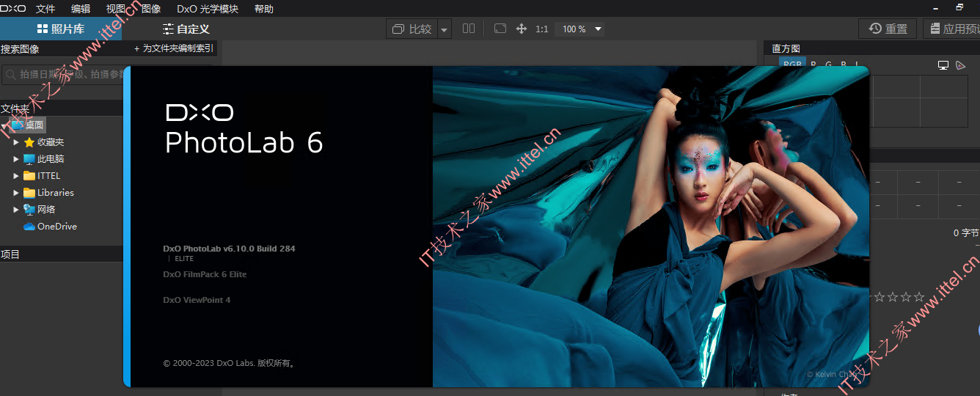Click the OneDrive cloud icon
Image resolution: width=980 pixels, height=396 pixels.
tap(29, 227)
